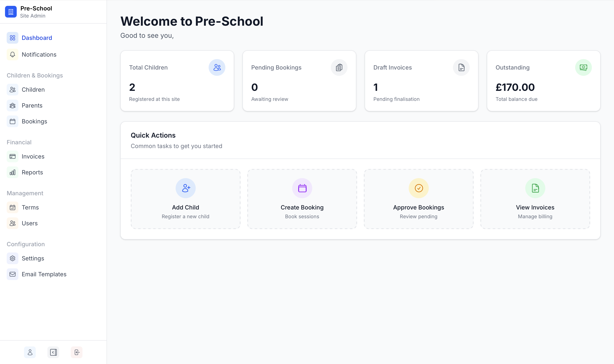Click the Parents icon in the sidebar
Screen dimensions: 614x364
[x=12, y=105]
